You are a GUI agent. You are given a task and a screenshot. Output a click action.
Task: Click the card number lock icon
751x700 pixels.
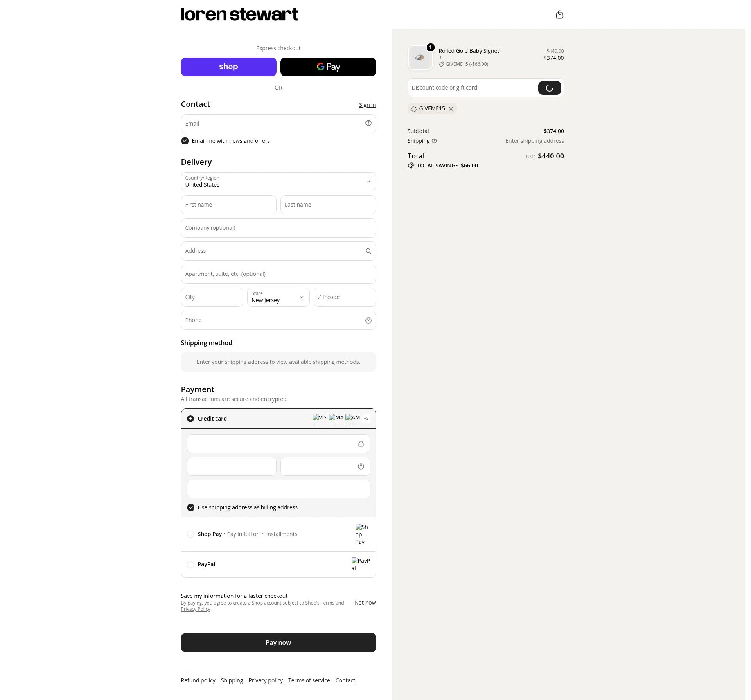pos(361,444)
